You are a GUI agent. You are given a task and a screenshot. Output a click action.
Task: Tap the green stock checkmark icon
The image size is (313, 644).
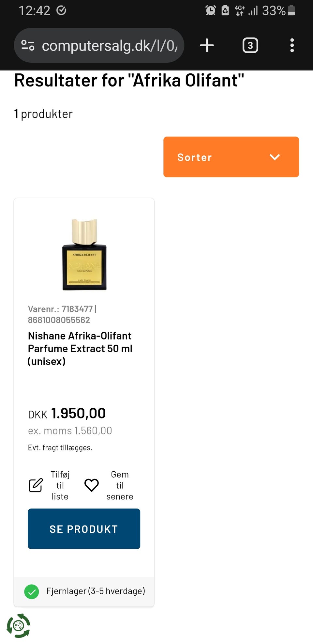(32, 591)
